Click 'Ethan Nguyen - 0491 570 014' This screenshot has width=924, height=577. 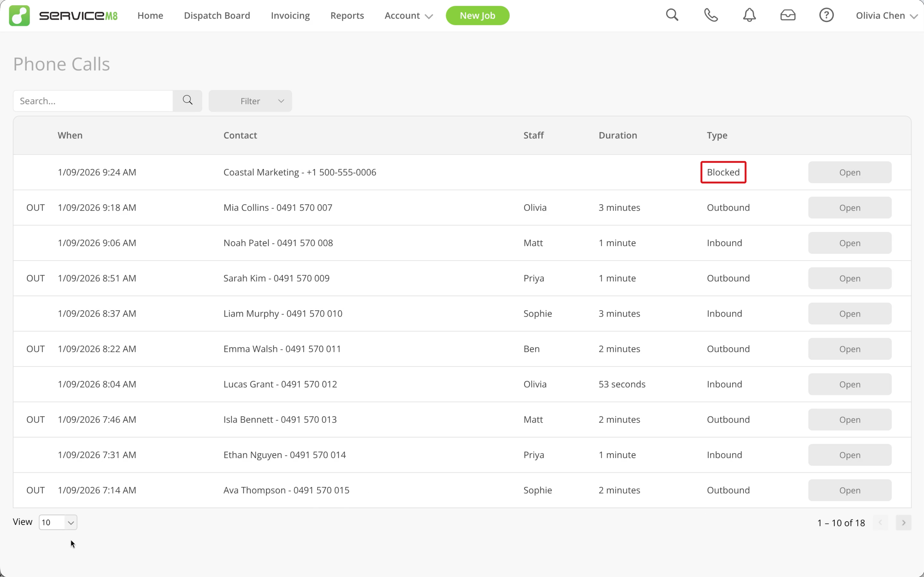[284, 455]
